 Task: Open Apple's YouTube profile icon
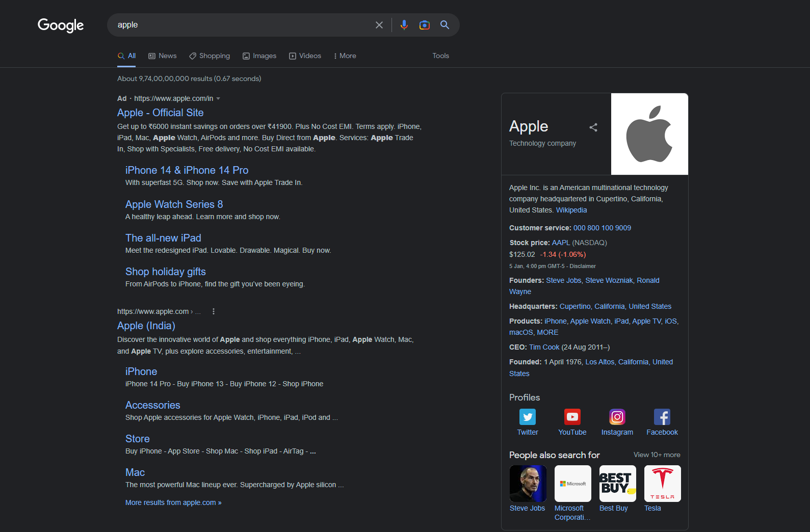click(572, 417)
